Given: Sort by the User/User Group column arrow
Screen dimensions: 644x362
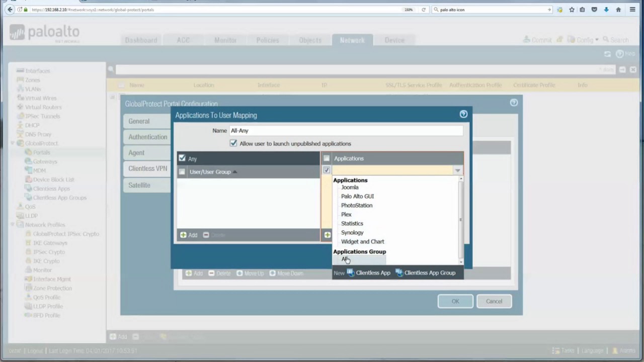Looking at the screenshot, I should click(235, 171).
